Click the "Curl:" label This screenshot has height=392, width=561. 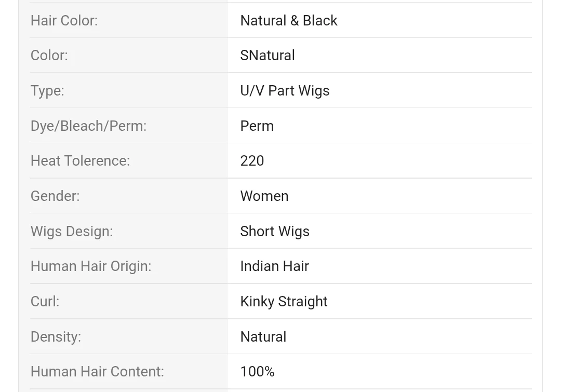click(45, 302)
